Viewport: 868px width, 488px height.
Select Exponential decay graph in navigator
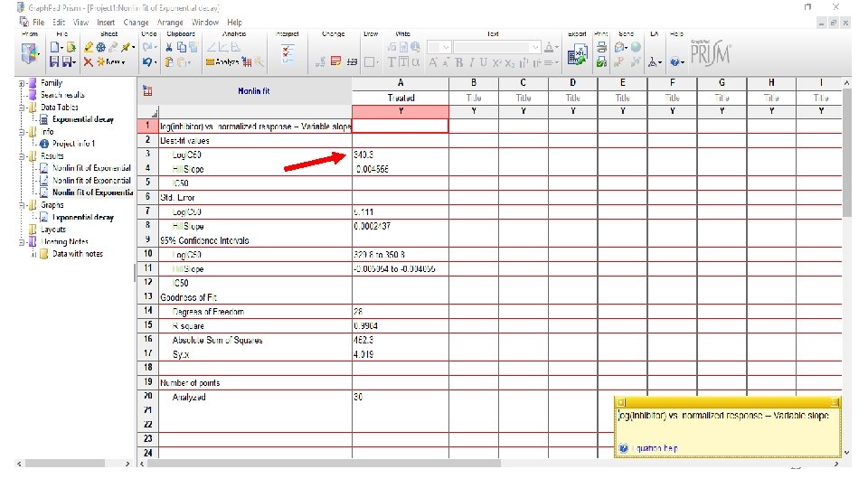[x=83, y=218]
